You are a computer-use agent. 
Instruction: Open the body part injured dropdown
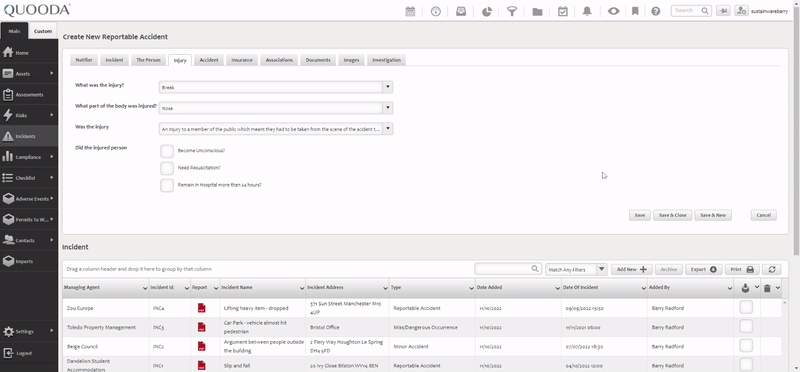pos(388,108)
